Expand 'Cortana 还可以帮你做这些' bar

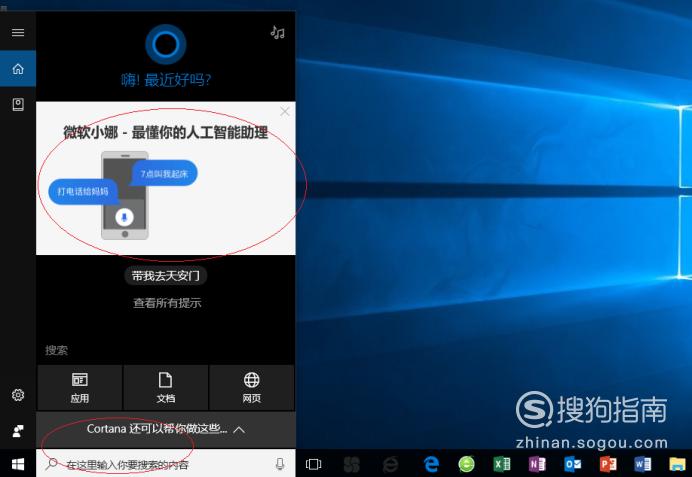pos(165,429)
